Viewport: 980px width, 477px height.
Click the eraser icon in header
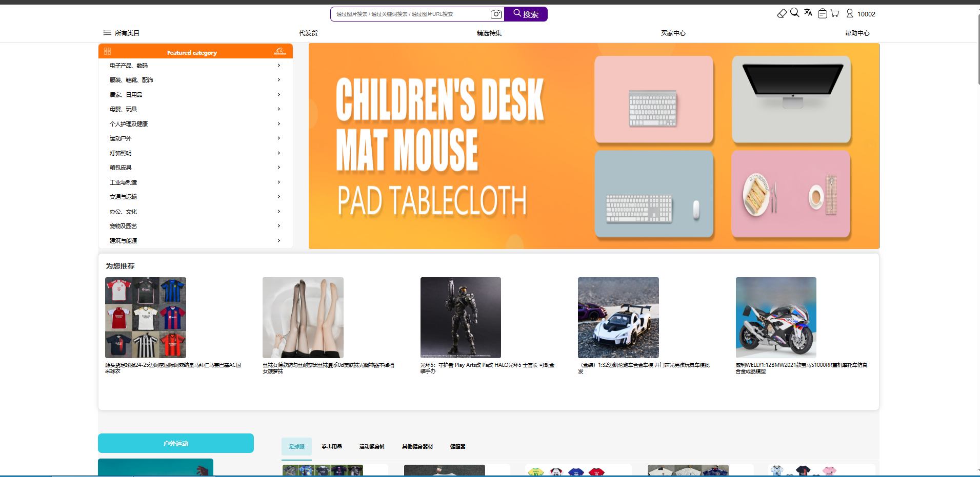782,14
